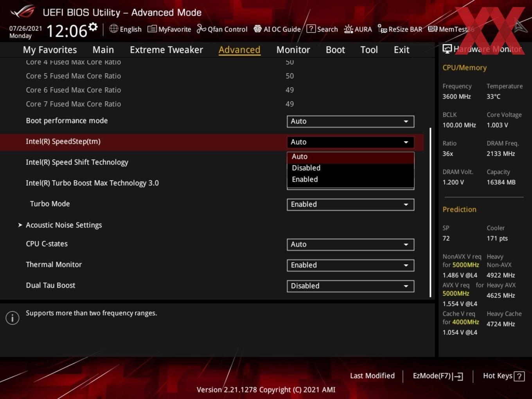Click the globe language icon
Viewport: 532px width, 399px height.
[113, 29]
